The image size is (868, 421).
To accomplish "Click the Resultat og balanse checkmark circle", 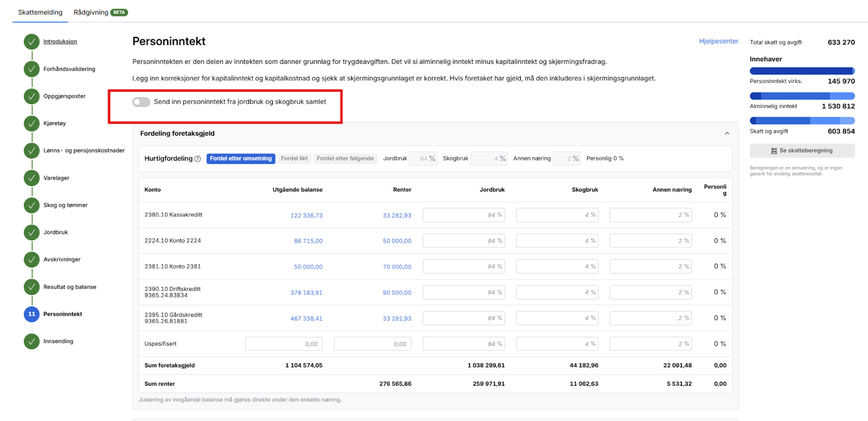I will tap(31, 287).
